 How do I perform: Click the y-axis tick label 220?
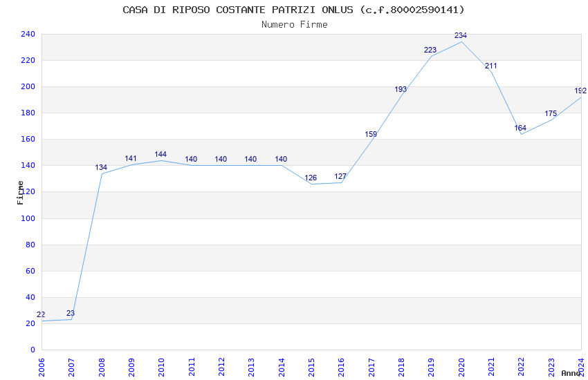click(x=28, y=60)
